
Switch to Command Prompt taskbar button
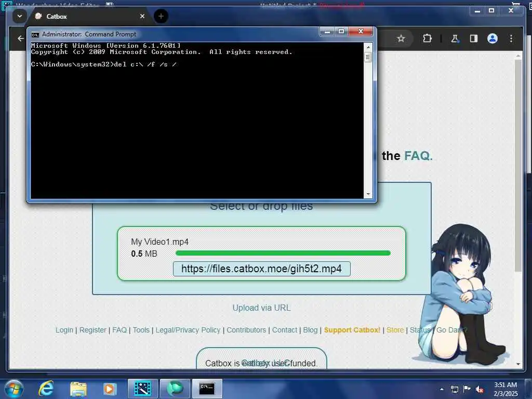207,389
